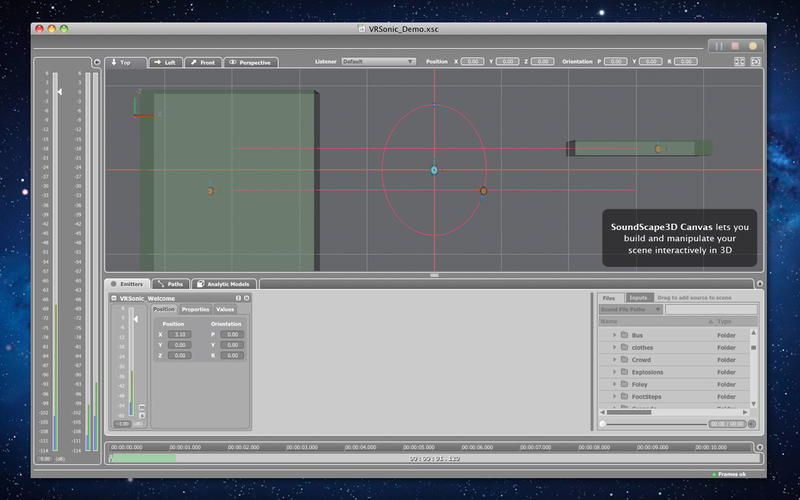Click the Position X input field of listener

pyautogui.click(x=473, y=62)
